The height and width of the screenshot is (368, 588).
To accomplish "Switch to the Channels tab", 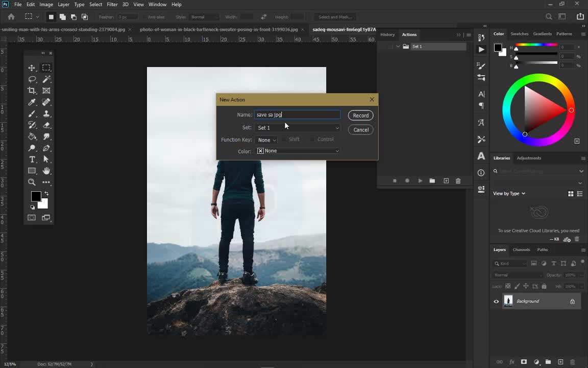I will pos(521,249).
